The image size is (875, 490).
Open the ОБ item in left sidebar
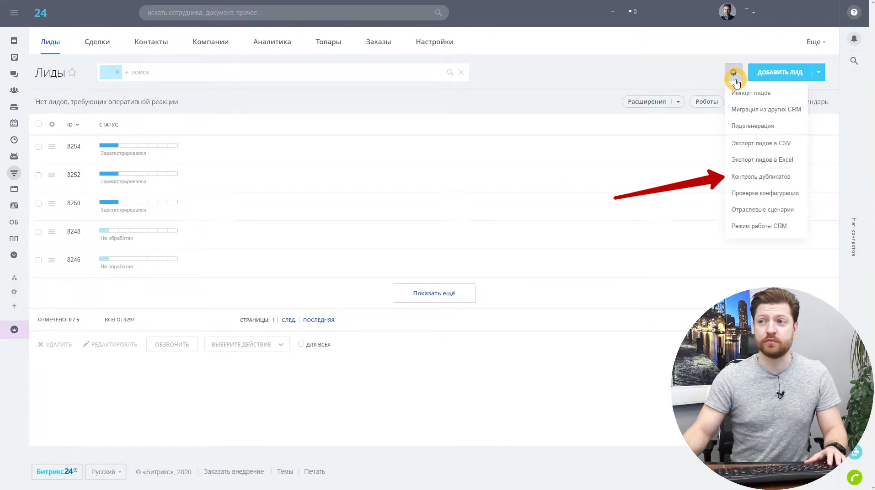tap(14, 222)
